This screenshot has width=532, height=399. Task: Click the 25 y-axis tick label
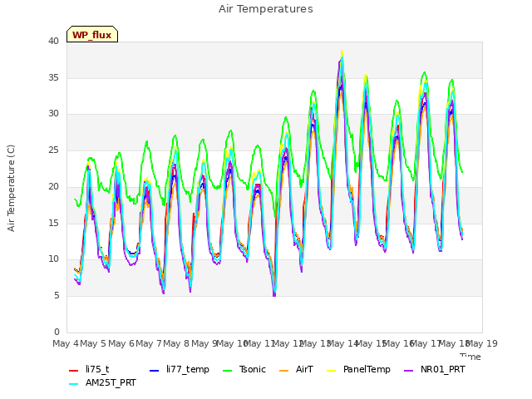[53, 150]
